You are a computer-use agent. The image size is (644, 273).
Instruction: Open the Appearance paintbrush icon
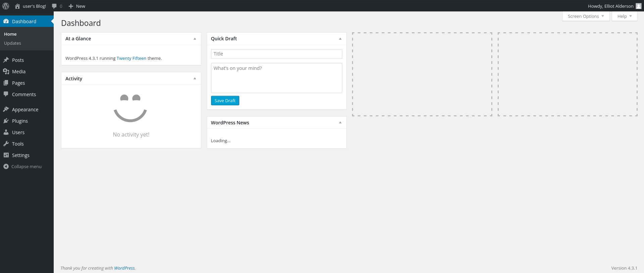click(6, 109)
